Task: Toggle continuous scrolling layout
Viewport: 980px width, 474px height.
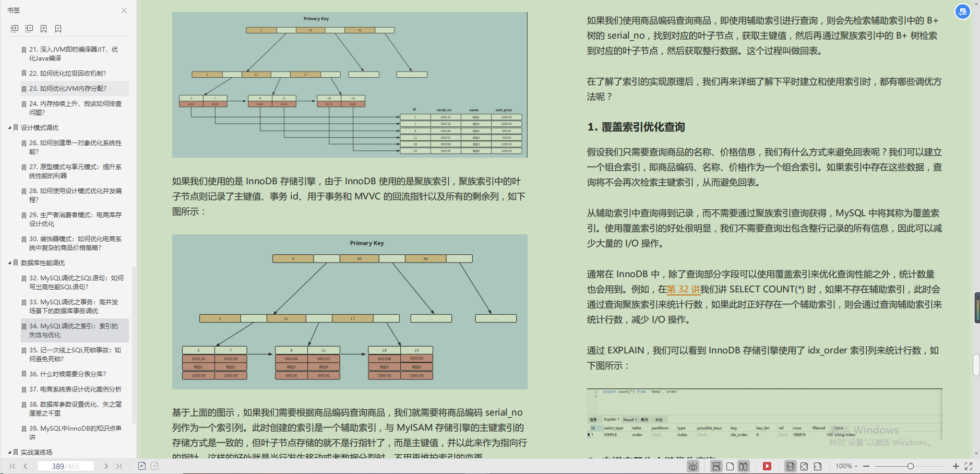Action: (x=716, y=466)
